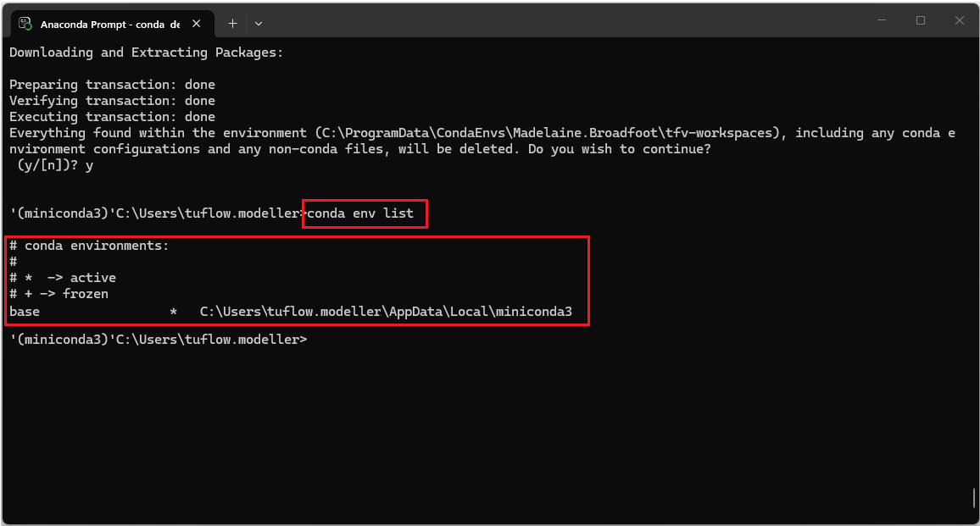Click the '# + -> frozen' legend line
The width and height of the screenshot is (980, 526).
(x=58, y=295)
